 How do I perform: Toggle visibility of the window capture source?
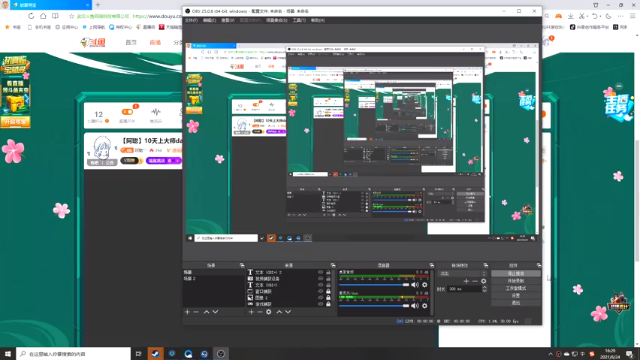click(320, 291)
